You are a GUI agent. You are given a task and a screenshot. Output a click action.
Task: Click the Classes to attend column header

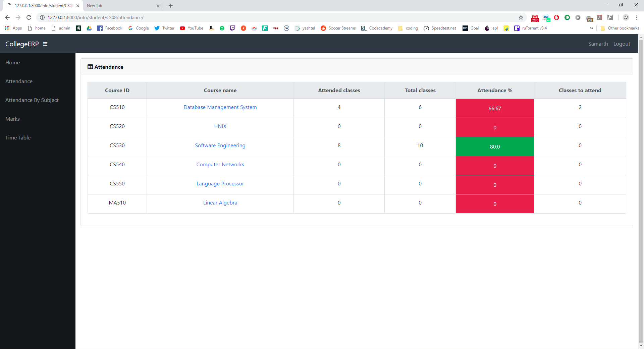[x=580, y=91]
